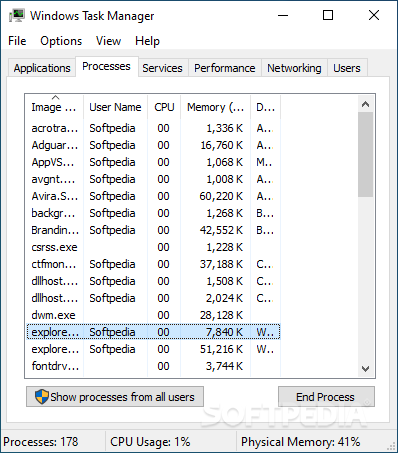
Task: Minimize the Task Manager window
Action: pyautogui.click(x=283, y=15)
